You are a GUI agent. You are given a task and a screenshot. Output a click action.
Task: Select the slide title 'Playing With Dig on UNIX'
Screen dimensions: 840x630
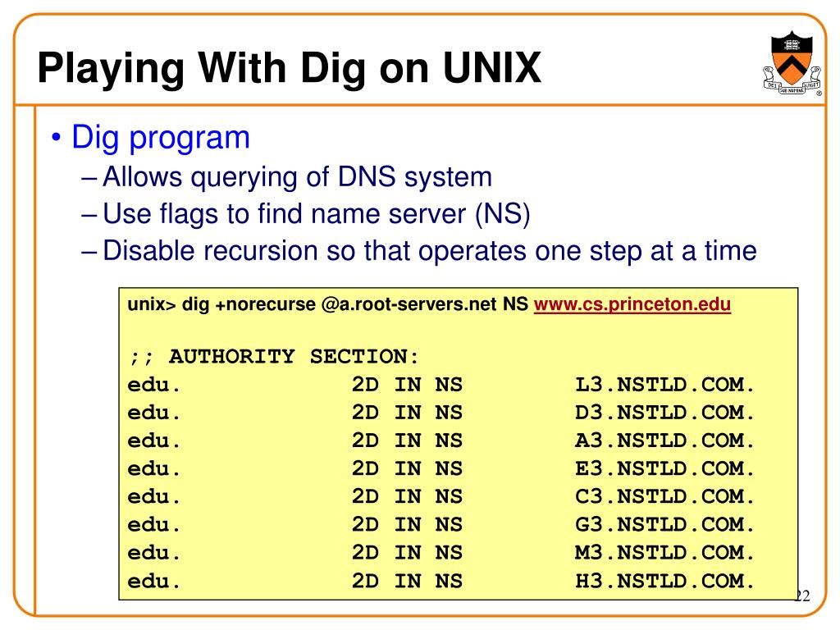[x=290, y=69]
